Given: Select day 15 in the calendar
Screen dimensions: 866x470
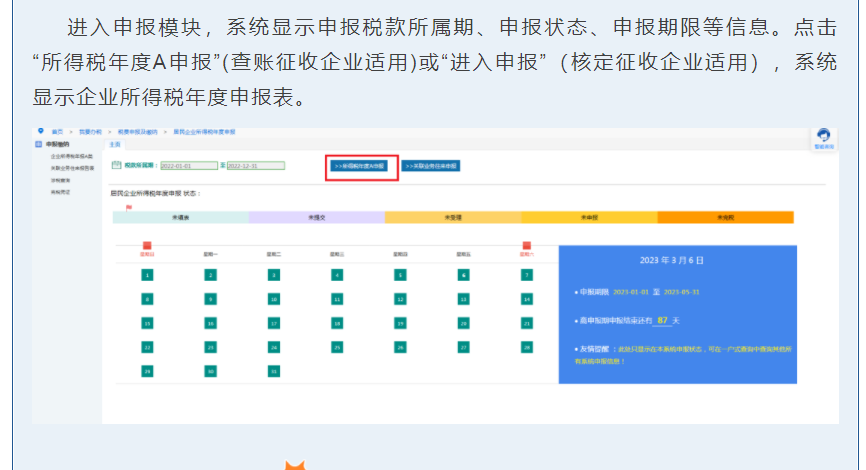Looking at the screenshot, I should coord(147,324).
